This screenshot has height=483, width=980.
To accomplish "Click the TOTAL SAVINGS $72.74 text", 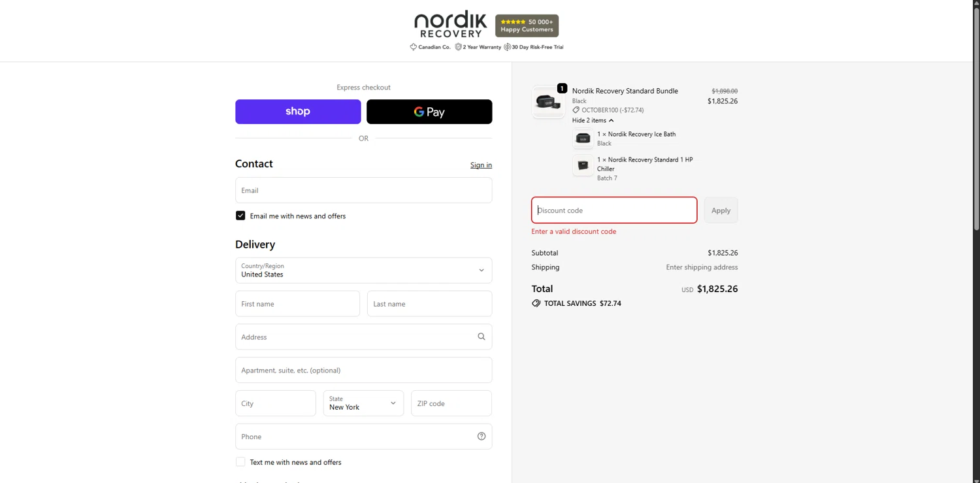I will pos(583,303).
